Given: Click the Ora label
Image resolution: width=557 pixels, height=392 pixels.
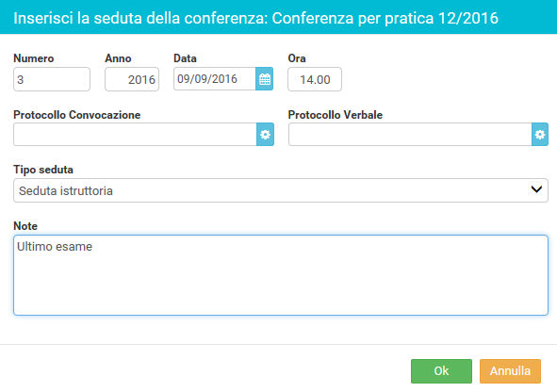Looking at the screenshot, I should [297, 58].
